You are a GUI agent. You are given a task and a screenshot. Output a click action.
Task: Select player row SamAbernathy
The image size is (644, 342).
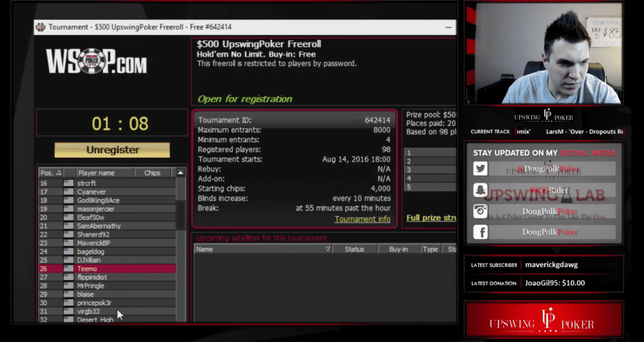tap(107, 226)
